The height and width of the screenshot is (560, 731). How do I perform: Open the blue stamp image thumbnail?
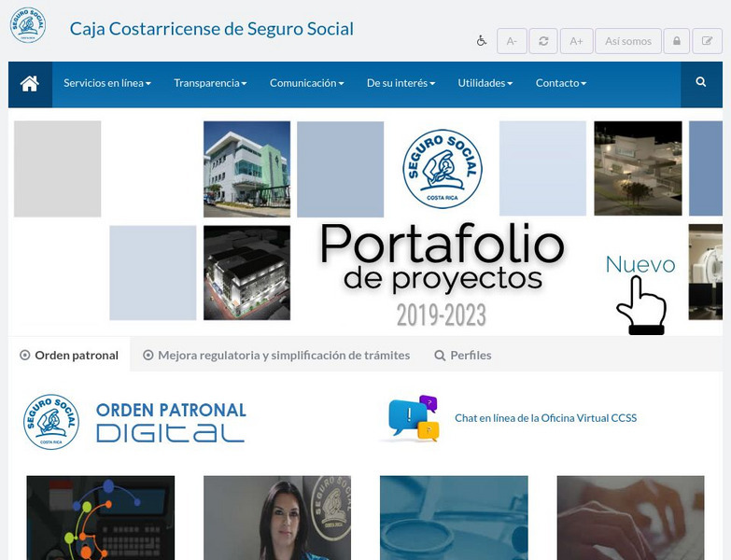[454, 518]
